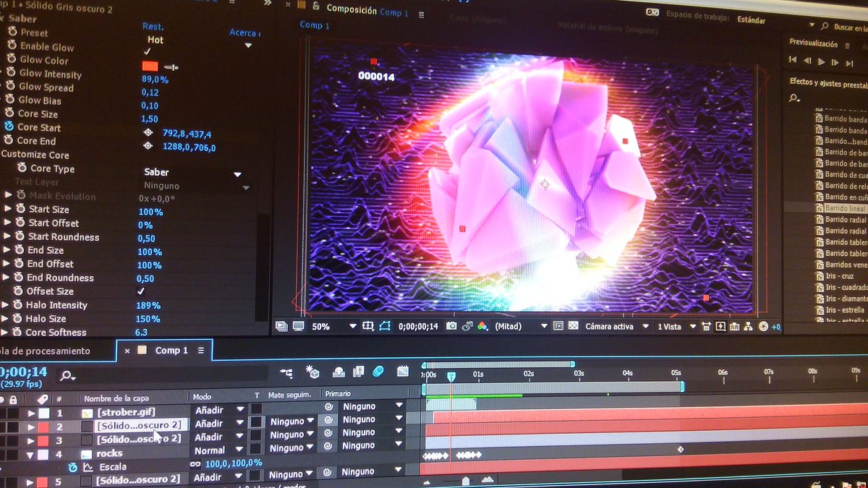The image size is (868, 488).
Task: Click Toggle Pixel Aspect Ratio Correction icon
Action: click(706, 327)
